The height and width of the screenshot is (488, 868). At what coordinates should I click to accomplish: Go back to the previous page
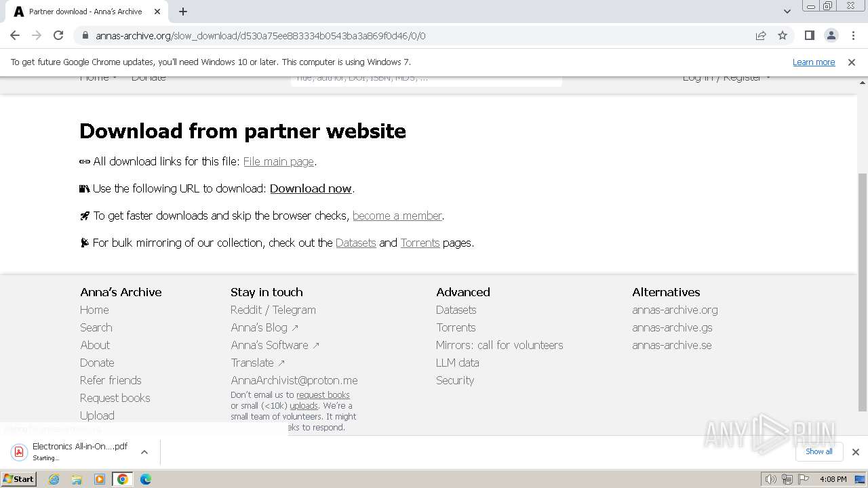(x=15, y=35)
